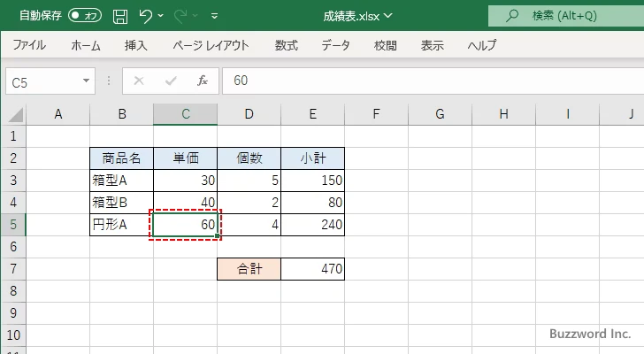Viewport: 644px width, 354px height.
Task: Select column header C
Action: click(x=185, y=114)
